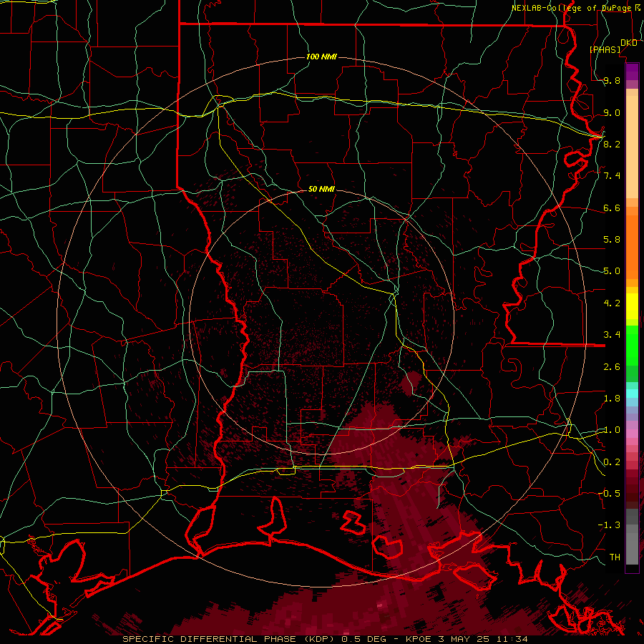The image size is (644, 644).
Task: Click the TH legend label
Action: [615, 557]
